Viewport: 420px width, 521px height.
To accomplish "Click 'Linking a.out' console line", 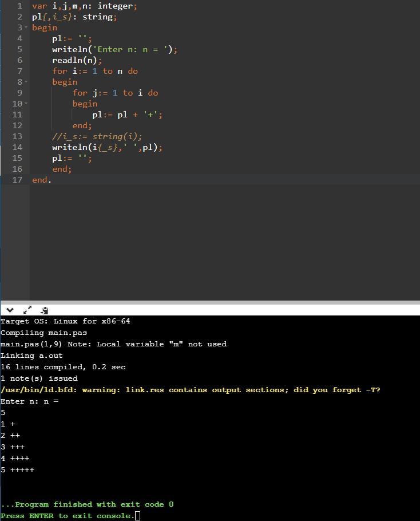I will coord(31,356).
